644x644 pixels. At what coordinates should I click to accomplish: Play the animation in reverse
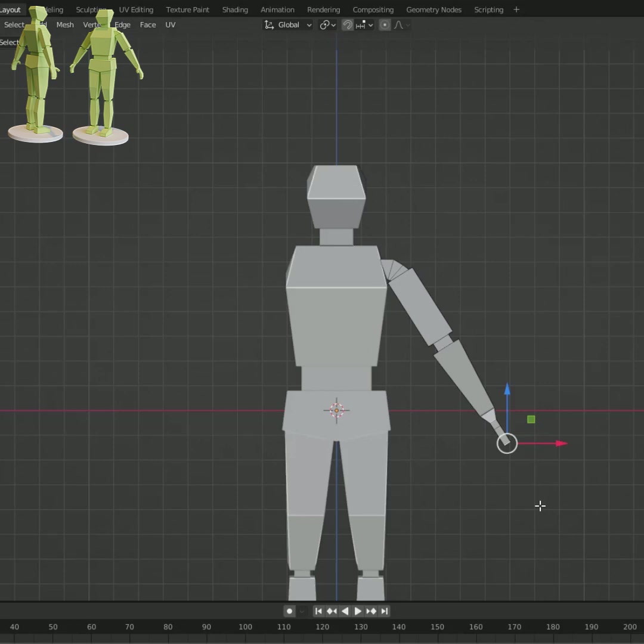point(345,611)
